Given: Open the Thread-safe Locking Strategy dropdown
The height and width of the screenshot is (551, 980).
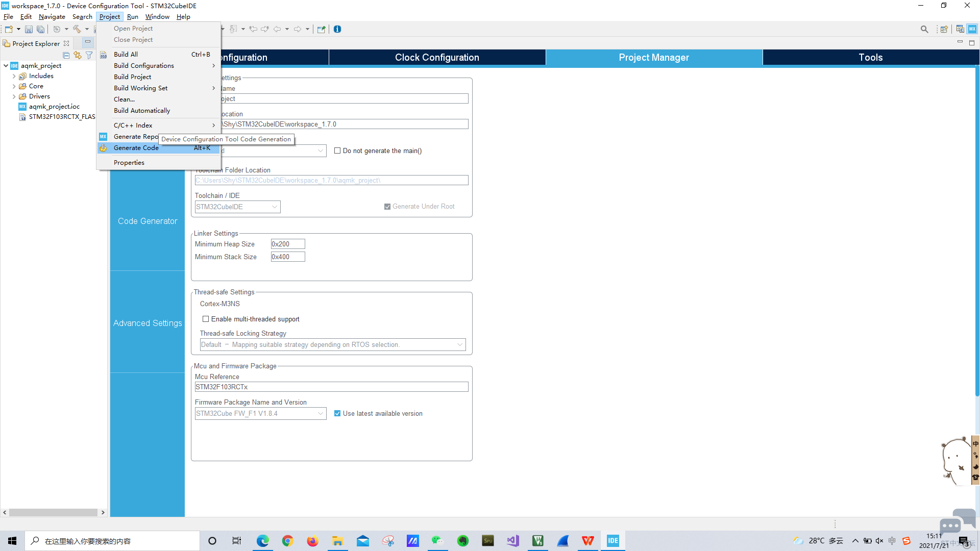Looking at the screenshot, I should (x=333, y=345).
